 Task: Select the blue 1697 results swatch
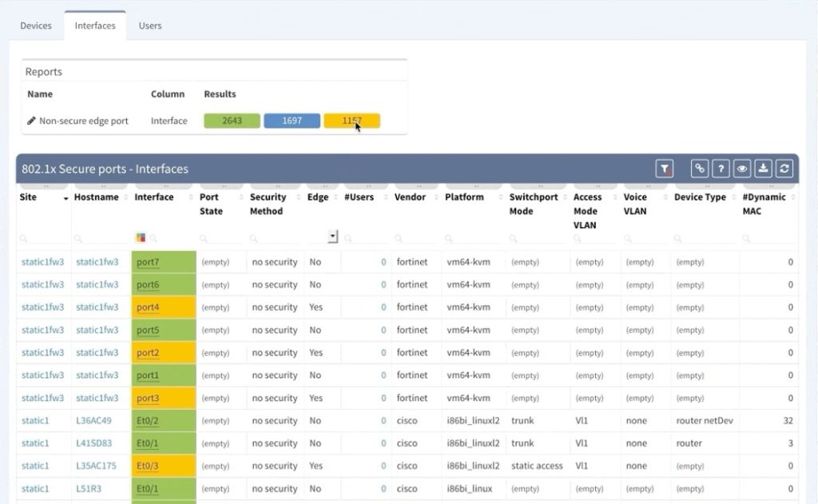point(292,121)
